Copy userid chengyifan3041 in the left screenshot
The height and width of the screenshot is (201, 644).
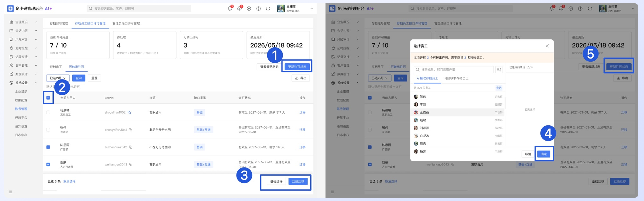(x=131, y=130)
